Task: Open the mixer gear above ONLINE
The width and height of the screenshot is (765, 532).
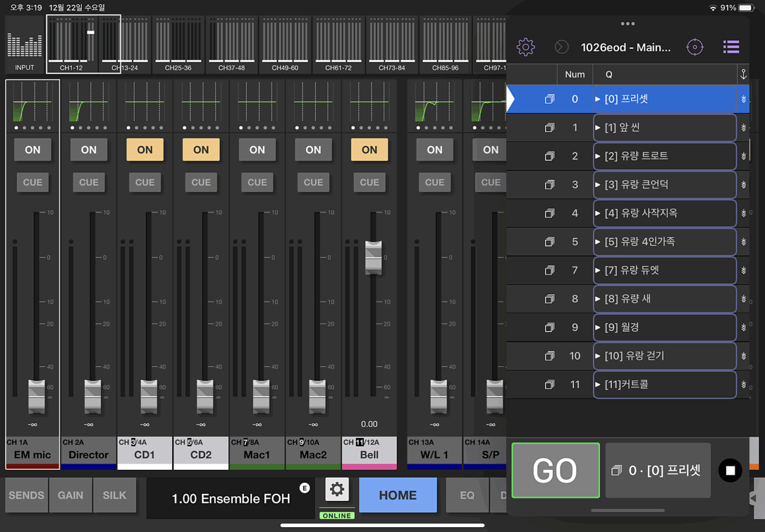Action: 337,490
